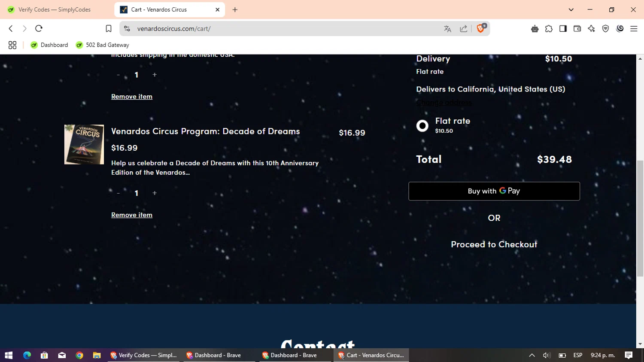Viewport: 644px width, 362px height.
Task: Open a new browser tab
Action: pos(235,9)
